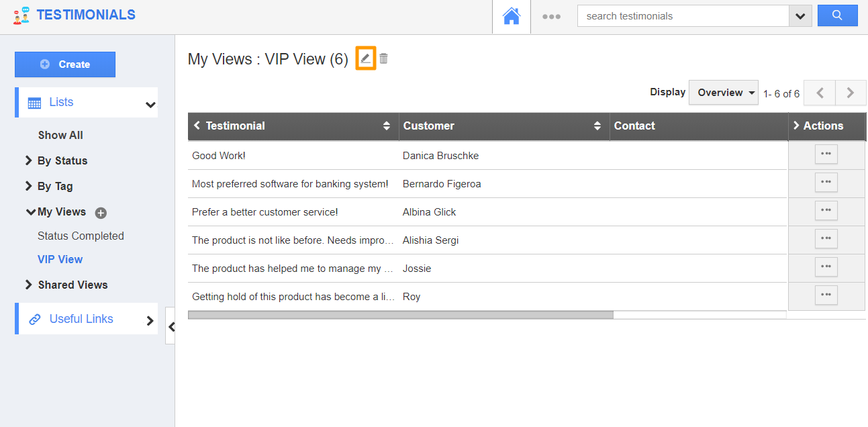Screen dimensions: 868x427
Task: Open actions menu for Good Work! row
Action: pyautogui.click(x=826, y=154)
